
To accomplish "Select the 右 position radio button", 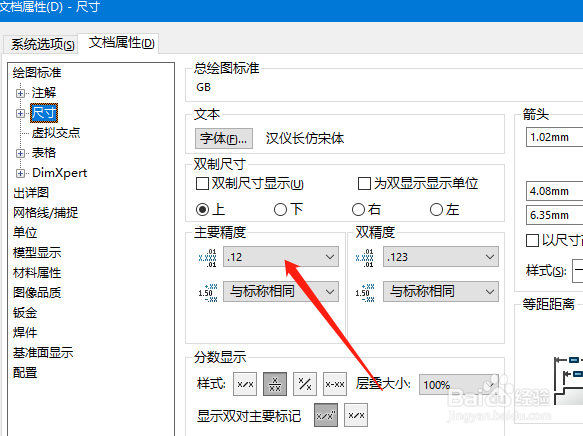I will coord(358,210).
